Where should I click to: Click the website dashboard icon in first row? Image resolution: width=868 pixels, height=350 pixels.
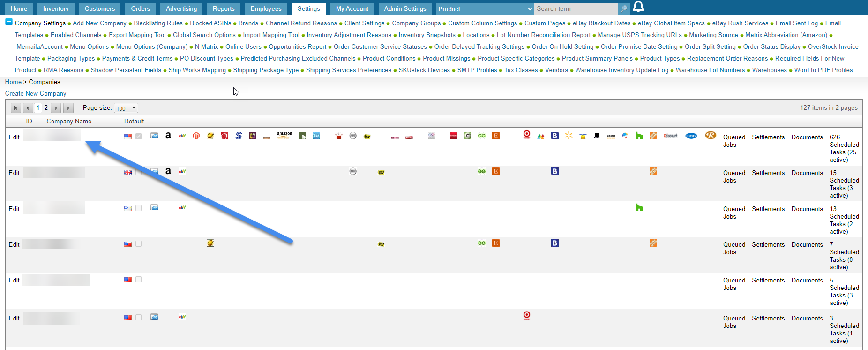coord(154,136)
